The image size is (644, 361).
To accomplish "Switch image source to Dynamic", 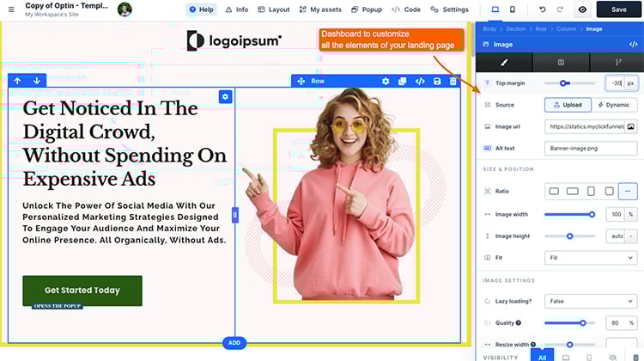I will coord(614,105).
